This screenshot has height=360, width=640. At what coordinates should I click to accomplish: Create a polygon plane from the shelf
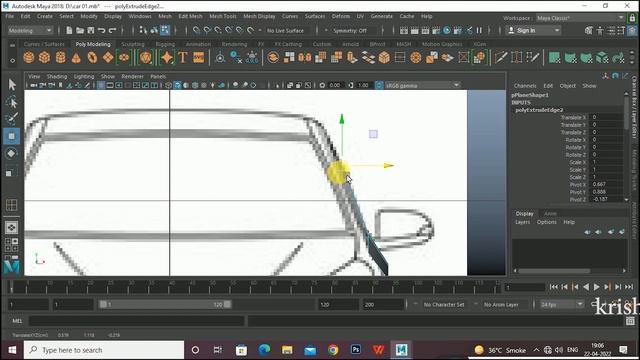click(x=108, y=58)
